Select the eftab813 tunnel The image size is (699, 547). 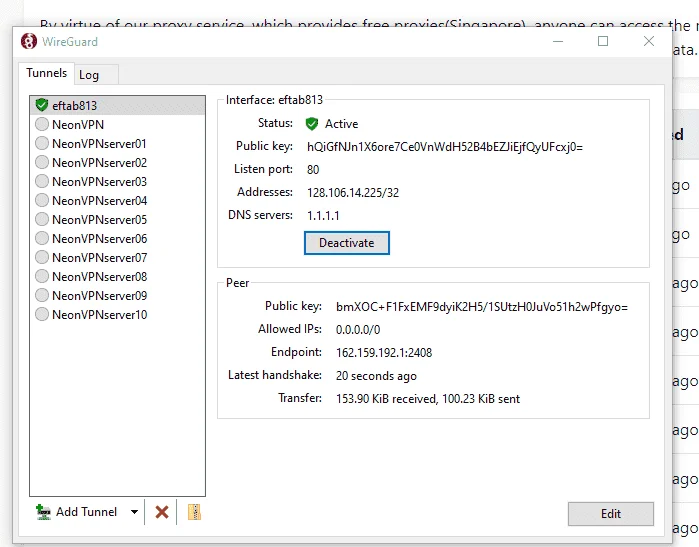[x=118, y=105]
